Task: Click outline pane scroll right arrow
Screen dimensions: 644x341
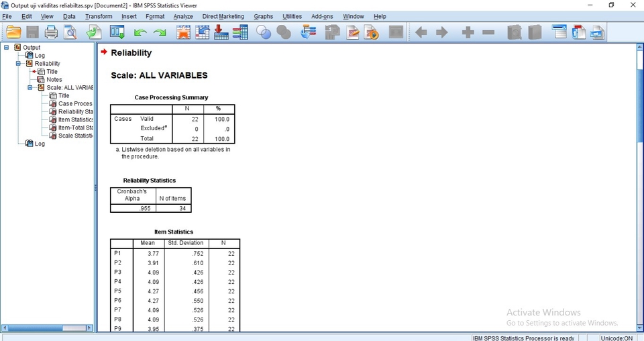Action: point(89,328)
